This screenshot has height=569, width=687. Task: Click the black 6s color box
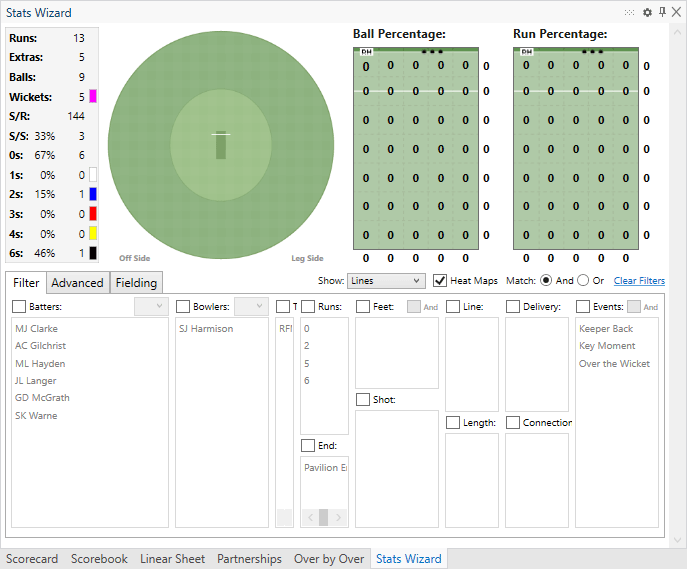93,253
